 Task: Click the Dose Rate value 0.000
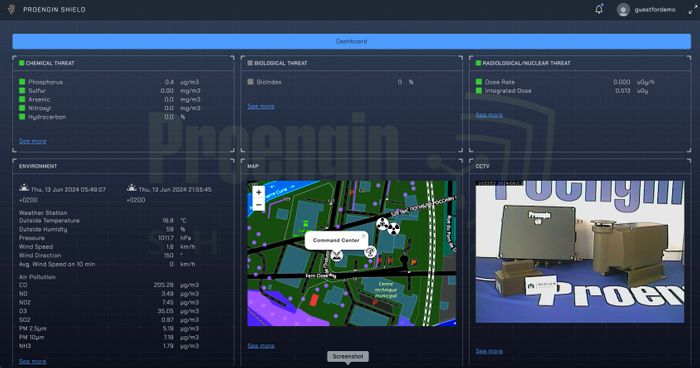[x=622, y=82]
